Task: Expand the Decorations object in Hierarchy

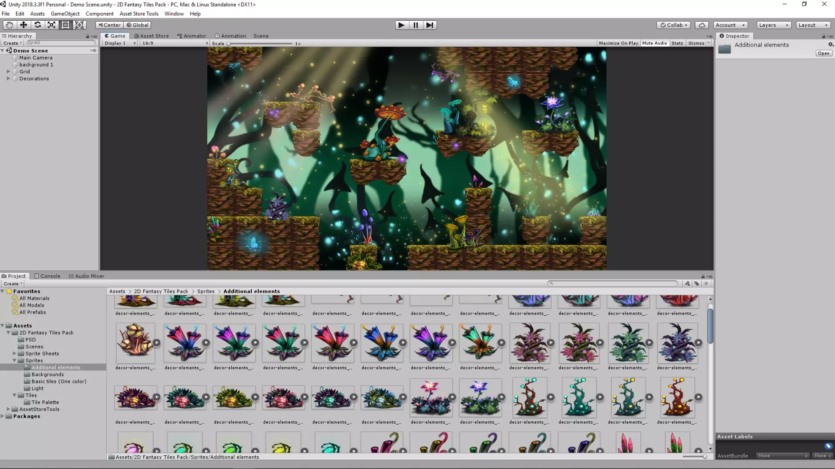Action: 9,78
